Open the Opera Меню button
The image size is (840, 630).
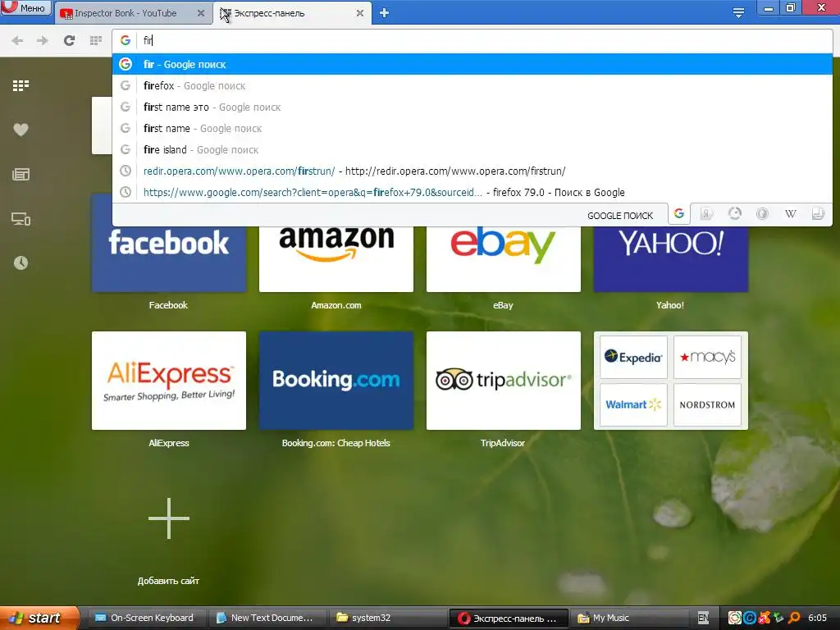(25, 7)
